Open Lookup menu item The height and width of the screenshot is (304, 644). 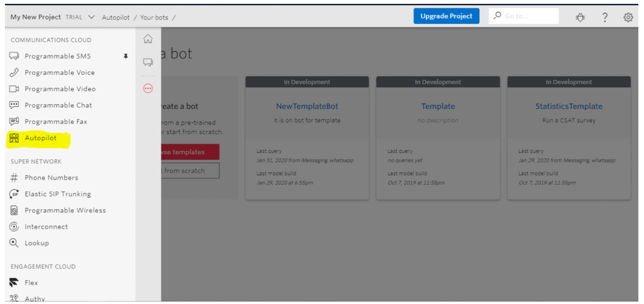pos(37,243)
